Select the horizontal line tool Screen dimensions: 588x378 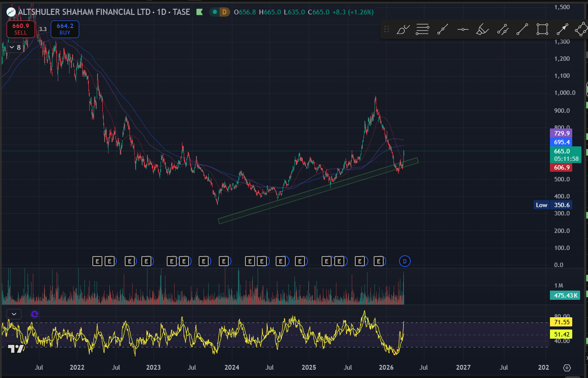coord(463,30)
